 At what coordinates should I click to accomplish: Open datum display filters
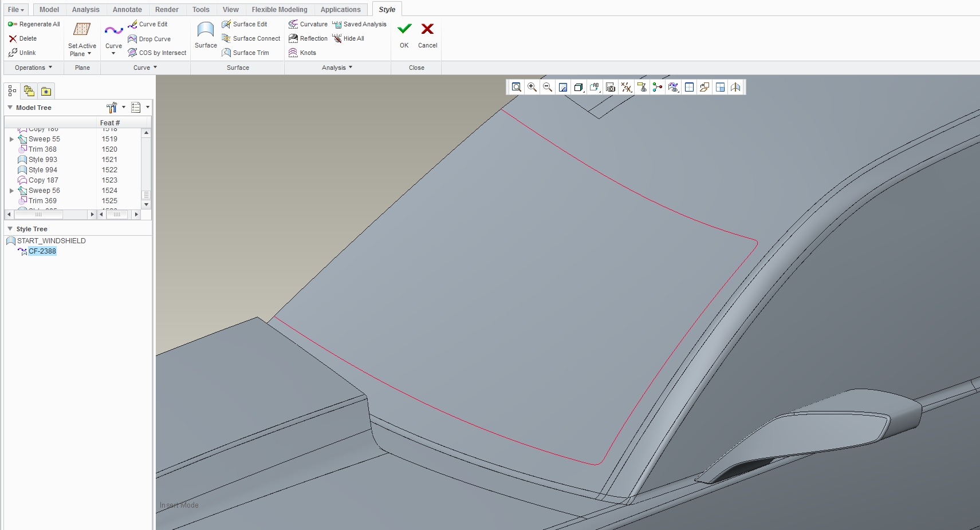click(627, 87)
